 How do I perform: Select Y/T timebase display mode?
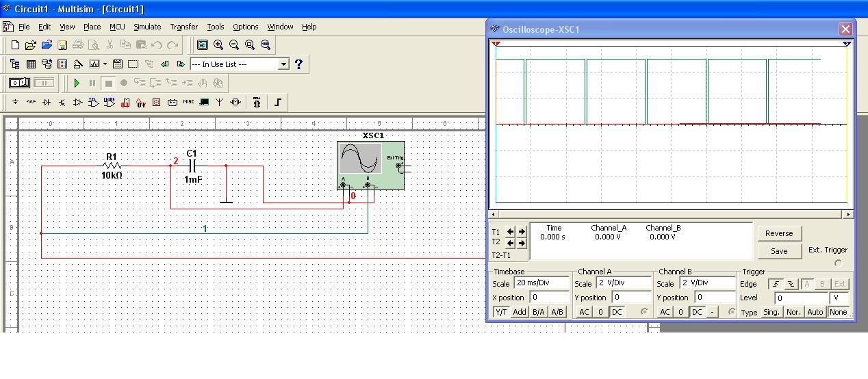pos(501,312)
